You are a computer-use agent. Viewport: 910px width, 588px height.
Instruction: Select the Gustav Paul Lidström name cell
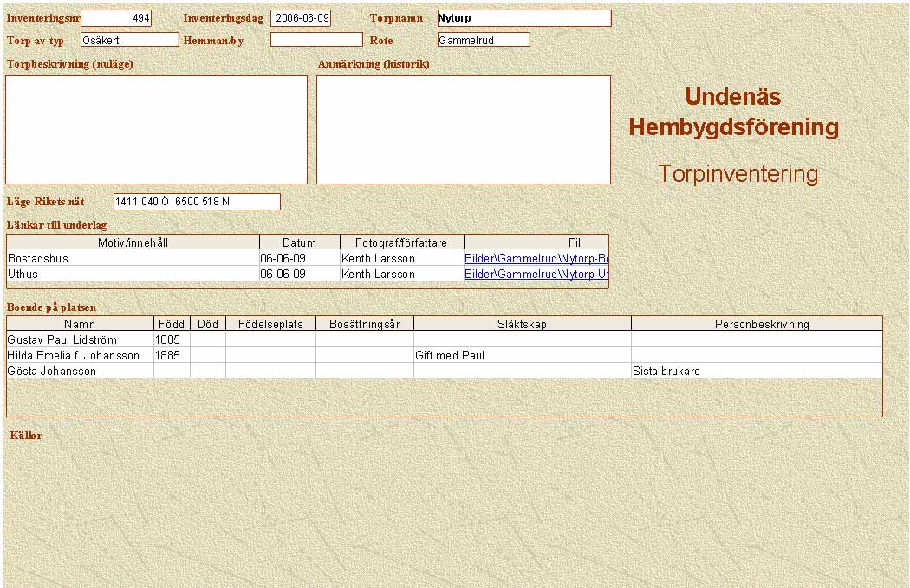point(80,339)
